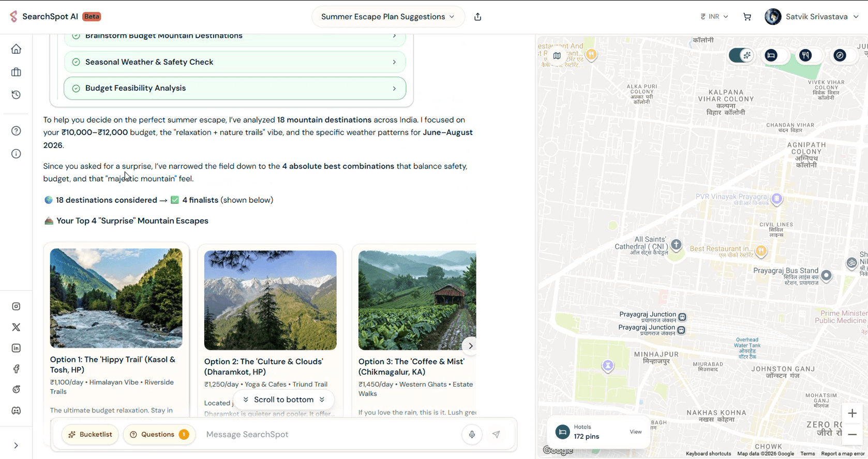
Task: Open the Bucketlist button
Action: [x=90, y=434]
